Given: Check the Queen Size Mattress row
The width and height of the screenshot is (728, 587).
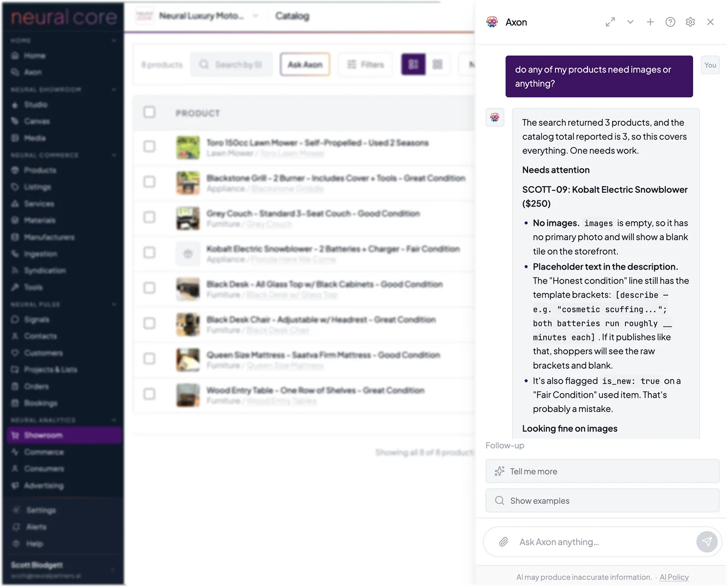Looking at the screenshot, I should (149, 358).
